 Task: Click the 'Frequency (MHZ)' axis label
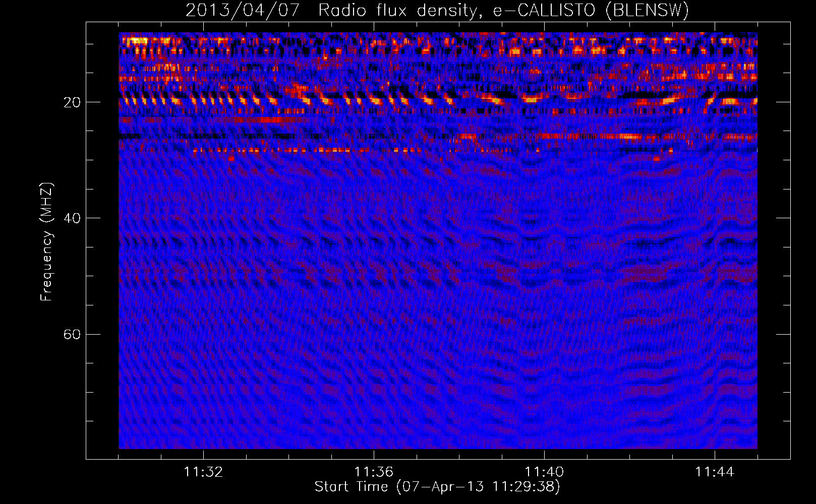click(46, 242)
